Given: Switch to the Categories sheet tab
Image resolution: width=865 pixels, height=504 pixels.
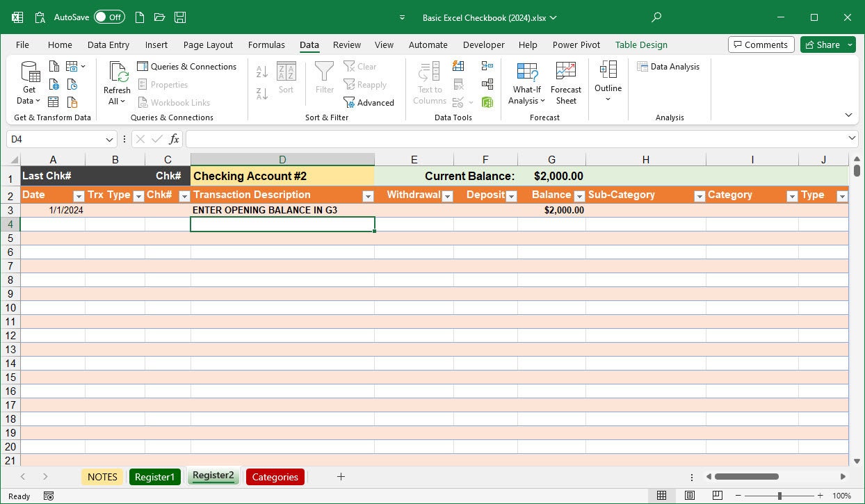Looking at the screenshot, I should [275, 477].
